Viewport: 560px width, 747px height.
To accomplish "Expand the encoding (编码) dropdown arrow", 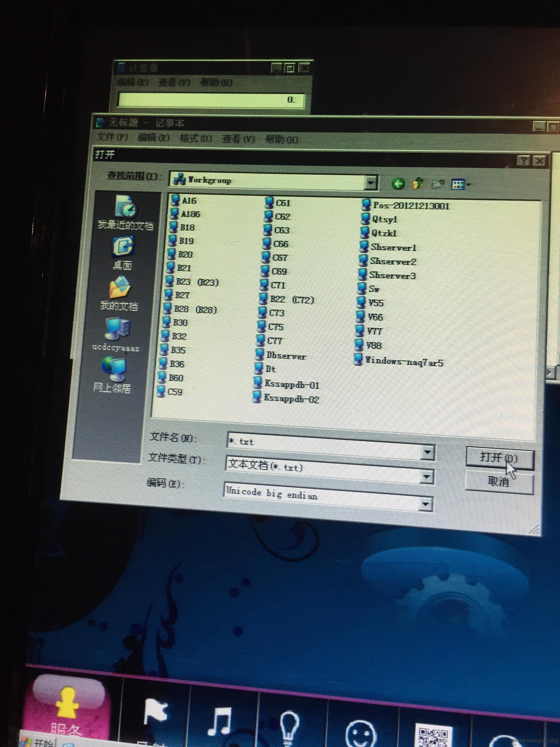I will (x=426, y=505).
